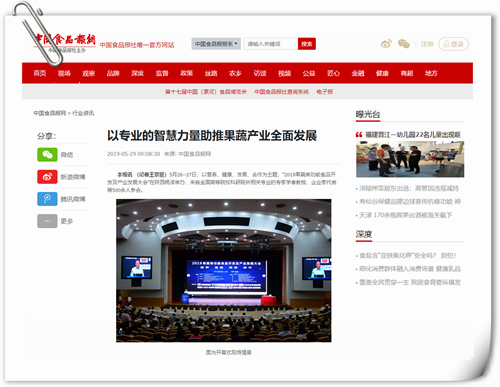Image resolution: width=500 pixels, height=387 pixels.
Task: Select the 视频 menu item in the red navigation bar
Action: (284, 73)
